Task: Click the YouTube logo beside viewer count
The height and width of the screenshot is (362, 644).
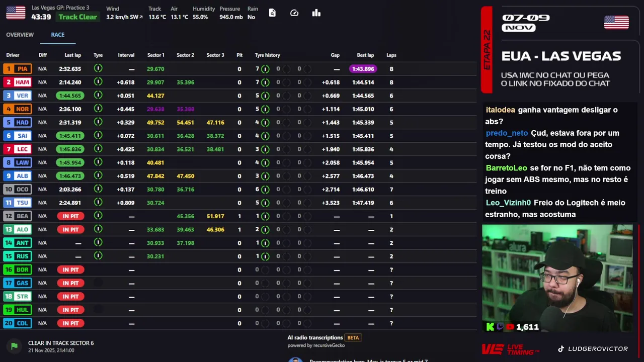Action: (x=510, y=327)
